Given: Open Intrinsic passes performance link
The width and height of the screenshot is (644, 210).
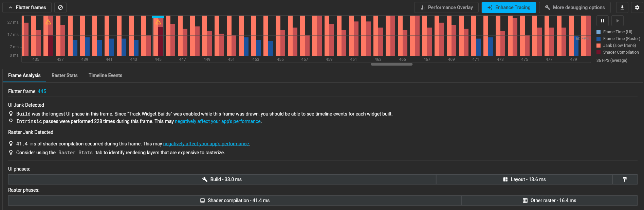Looking at the screenshot, I should 218,121.
